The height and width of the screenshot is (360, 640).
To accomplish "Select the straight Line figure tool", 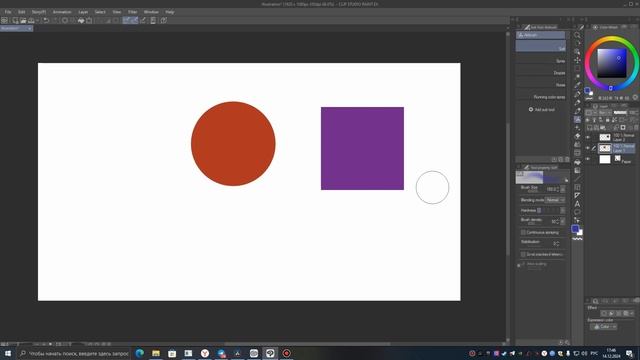I will pos(577,178).
